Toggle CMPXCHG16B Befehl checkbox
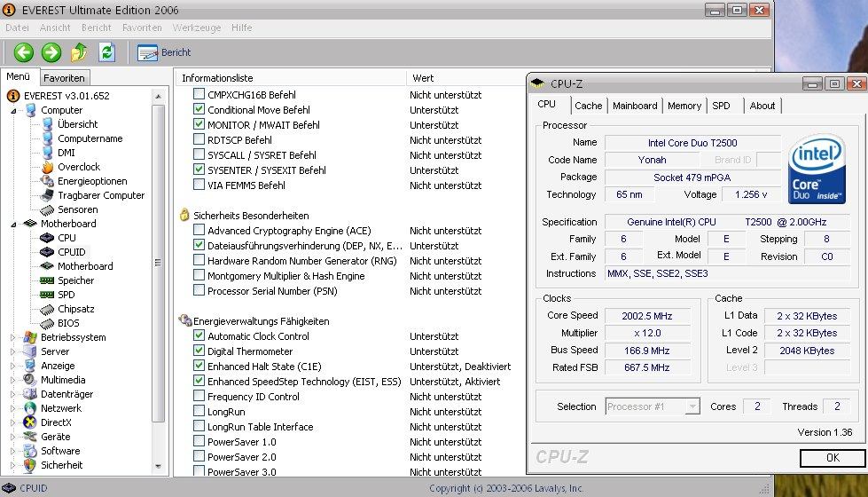Screen dimensions: 868x497 (199, 94)
